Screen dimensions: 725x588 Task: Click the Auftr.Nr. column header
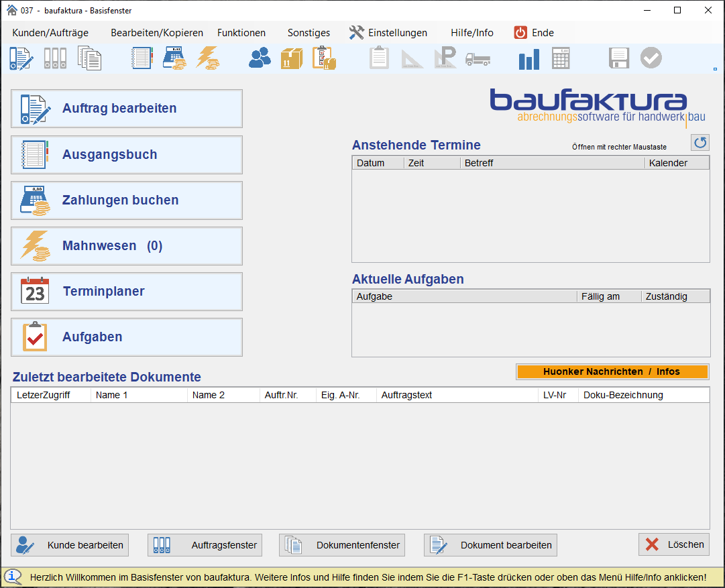(288, 395)
